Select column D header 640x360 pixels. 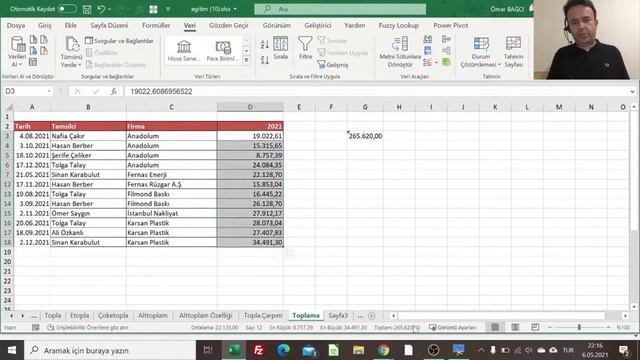click(250, 107)
